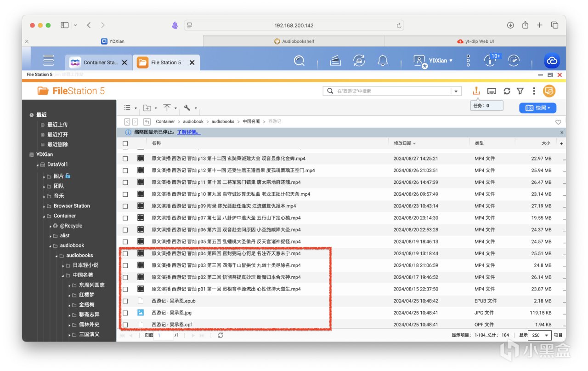Viewport: 588px width, 371px height.
Task: Check the box for the p04 第四回 file
Action: pos(125,253)
